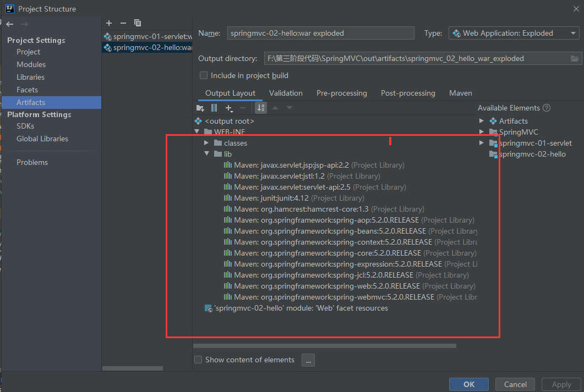This screenshot has height=392, width=584.
Task: Remove element from output layout
Action: 243,108
